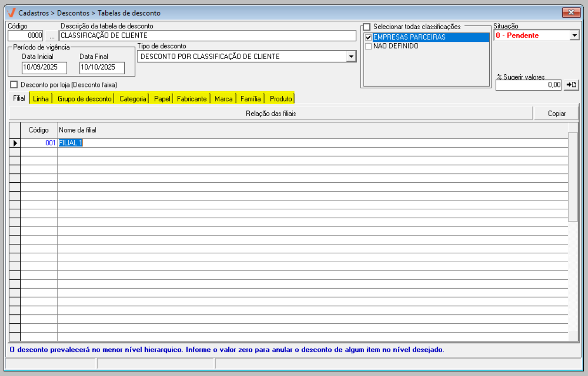This screenshot has height=376, width=588.
Task: Open the Fabricante tab
Action: (x=191, y=99)
